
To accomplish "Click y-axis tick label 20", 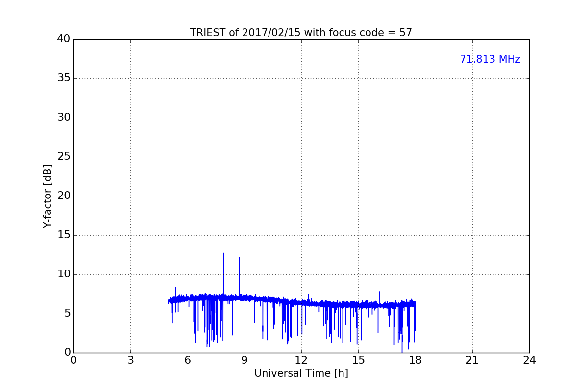I will click(x=64, y=196).
